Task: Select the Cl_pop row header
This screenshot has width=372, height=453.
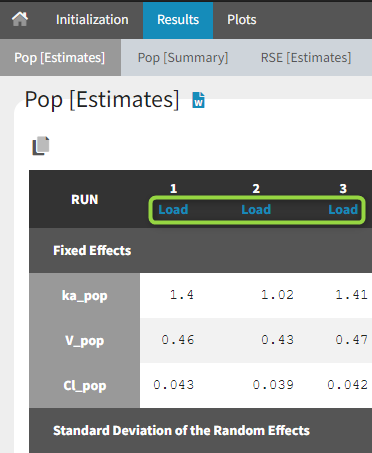Action: pyautogui.click(x=84, y=385)
